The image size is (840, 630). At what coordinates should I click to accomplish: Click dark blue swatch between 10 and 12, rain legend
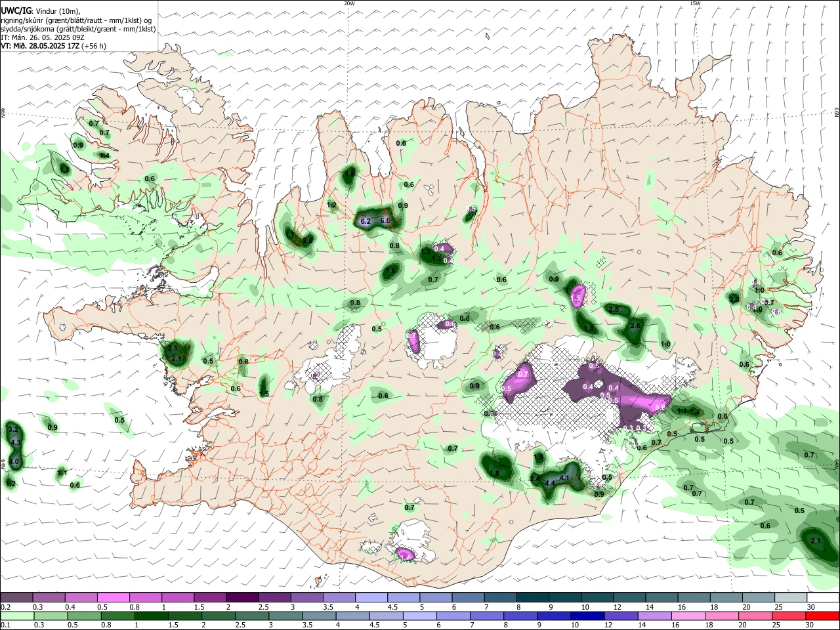click(586, 616)
